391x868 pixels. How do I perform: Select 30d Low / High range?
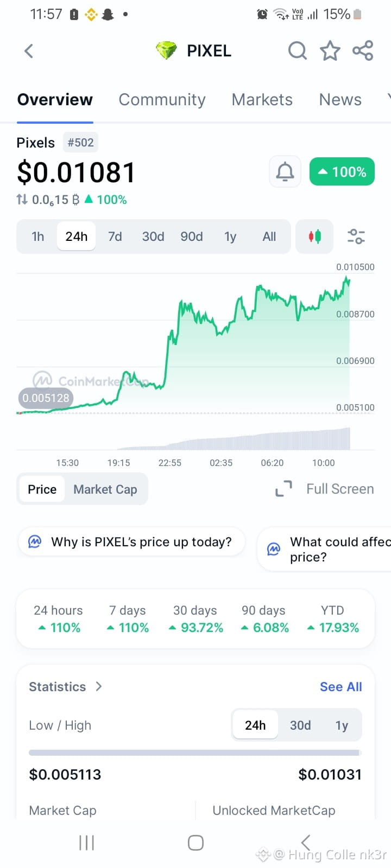(300, 725)
